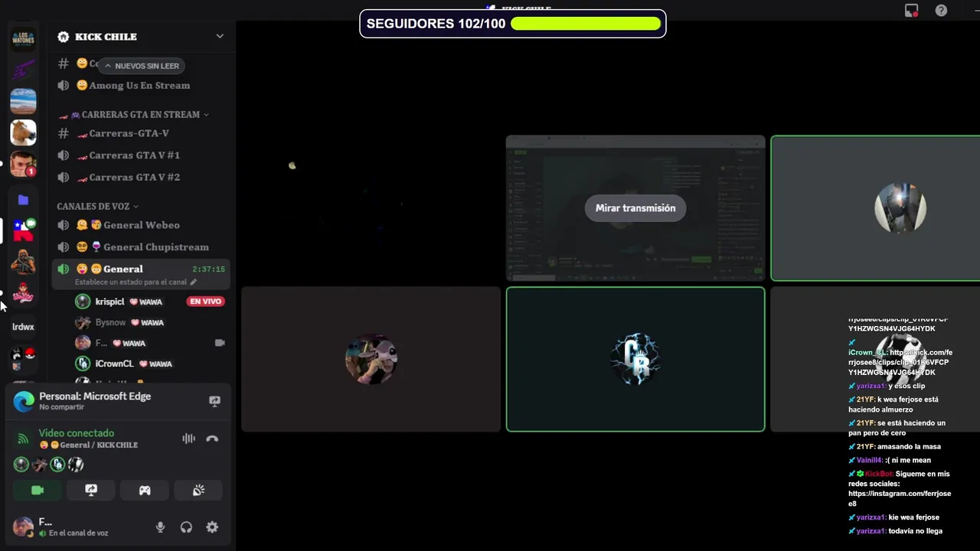Toggle noise suppression waveform icon
980x551 pixels.
(x=188, y=439)
